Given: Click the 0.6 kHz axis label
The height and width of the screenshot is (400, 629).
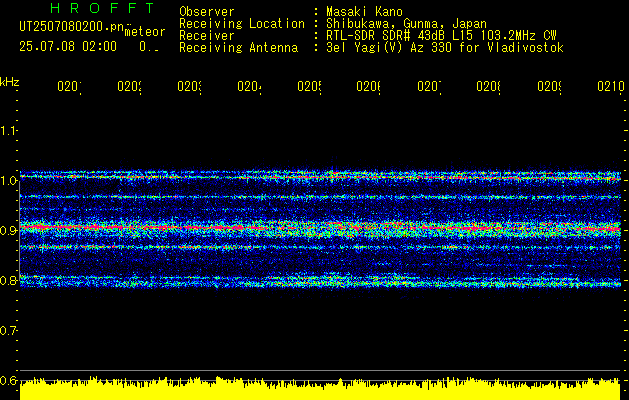Looking at the screenshot, I should (8, 380).
